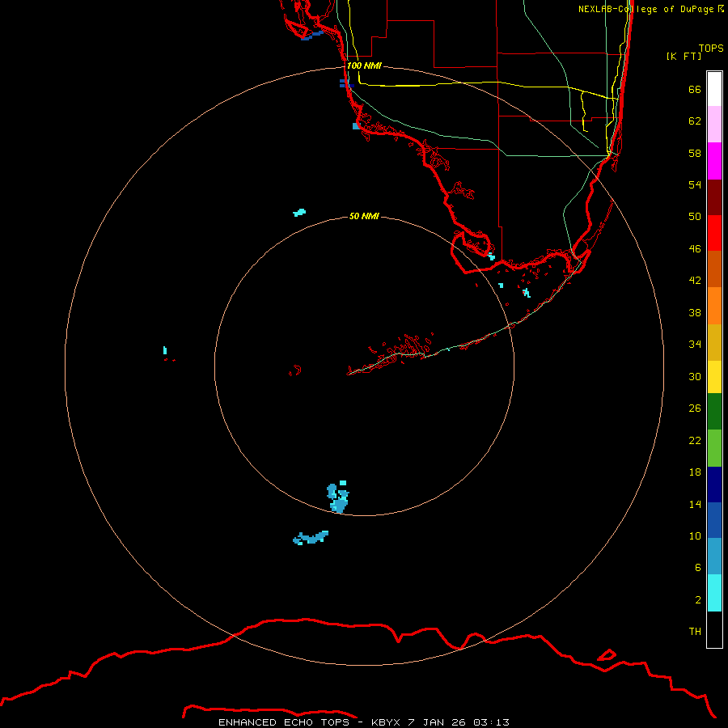728x728 pixels.
Task: Click the magenta 58 kft legend swatch
Action: click(714, 161)
